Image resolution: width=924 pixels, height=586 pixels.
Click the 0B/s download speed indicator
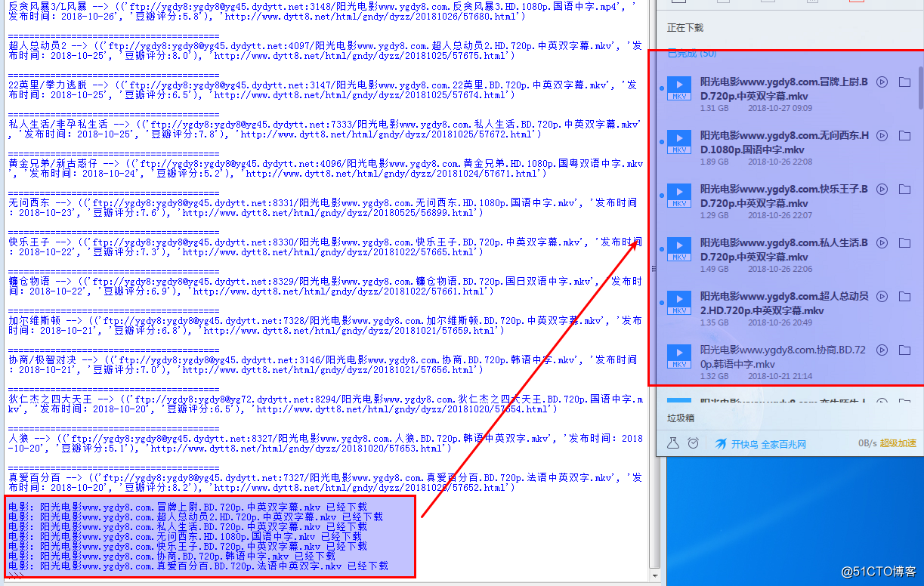867,443
